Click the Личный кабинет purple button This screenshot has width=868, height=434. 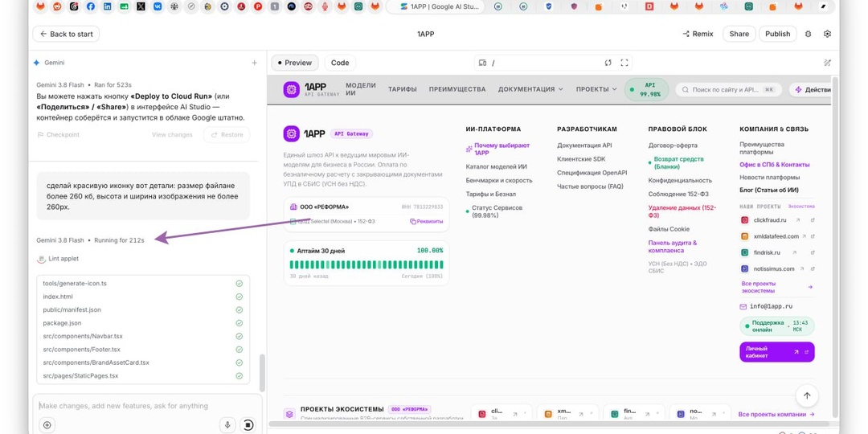776,352
